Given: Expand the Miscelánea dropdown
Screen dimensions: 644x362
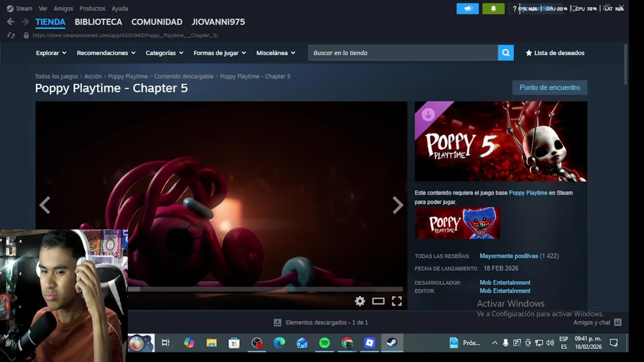Looking at the screenshot, I should (x=276, y=53).
